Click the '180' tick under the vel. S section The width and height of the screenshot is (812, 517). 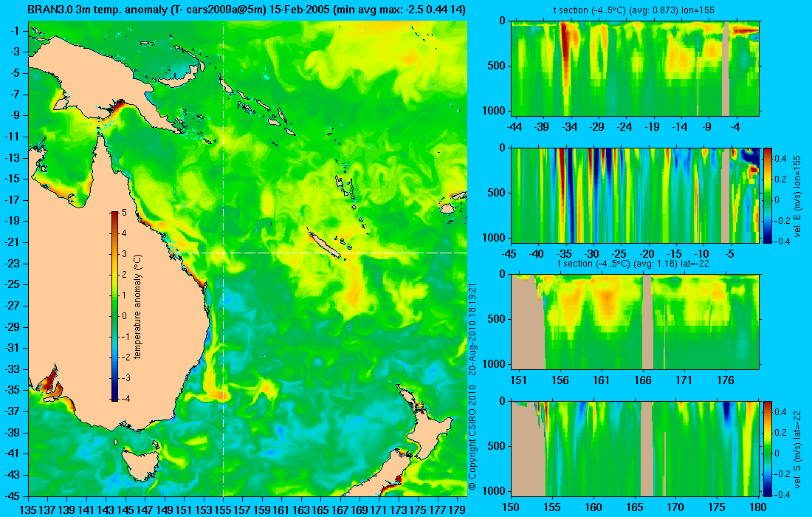757,507
